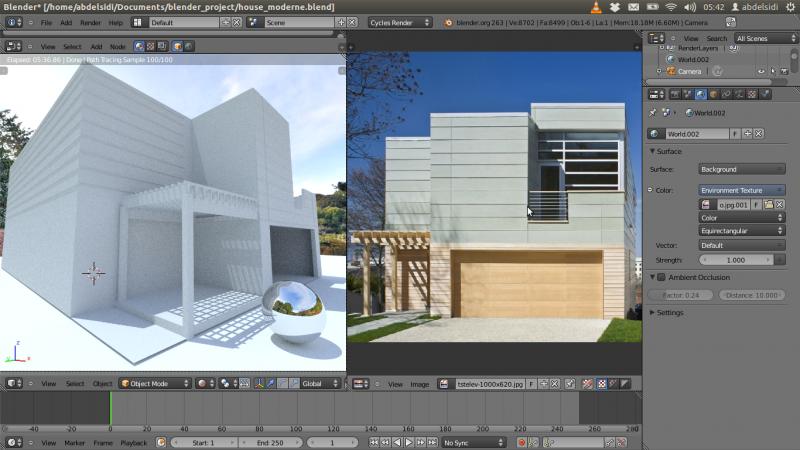Open the Scene properties tab
This screenshot has width=800, height=450.
(x=688, y=94)
